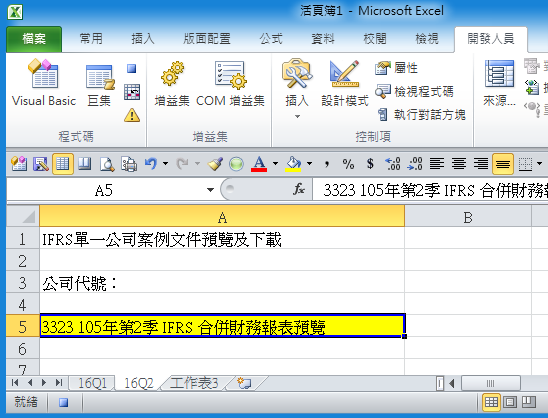The width and height of the screenshot is (548, 418).
Task: Apply percent style format
Action: [x=348, y=164]
